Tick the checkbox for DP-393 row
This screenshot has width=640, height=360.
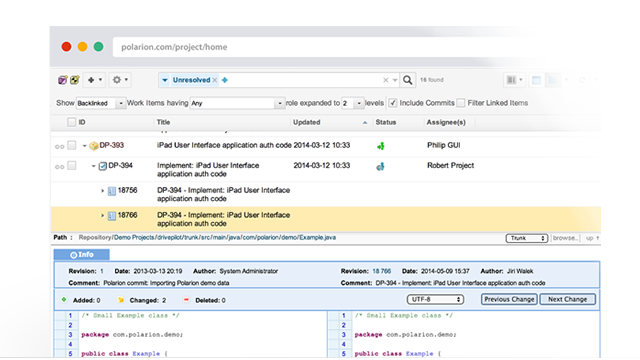(72, 145)
